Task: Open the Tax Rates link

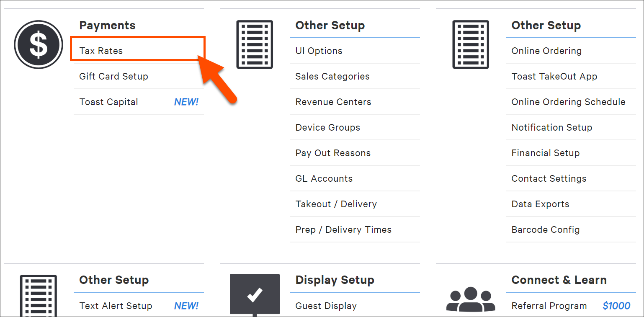Action: coord(101,51)
